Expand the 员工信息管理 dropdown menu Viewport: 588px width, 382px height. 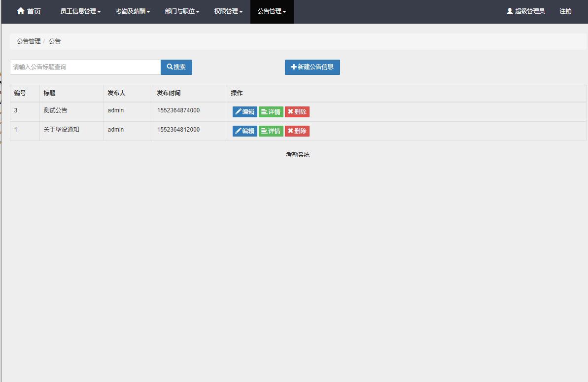pyautogui.click(x=80, y=11)
